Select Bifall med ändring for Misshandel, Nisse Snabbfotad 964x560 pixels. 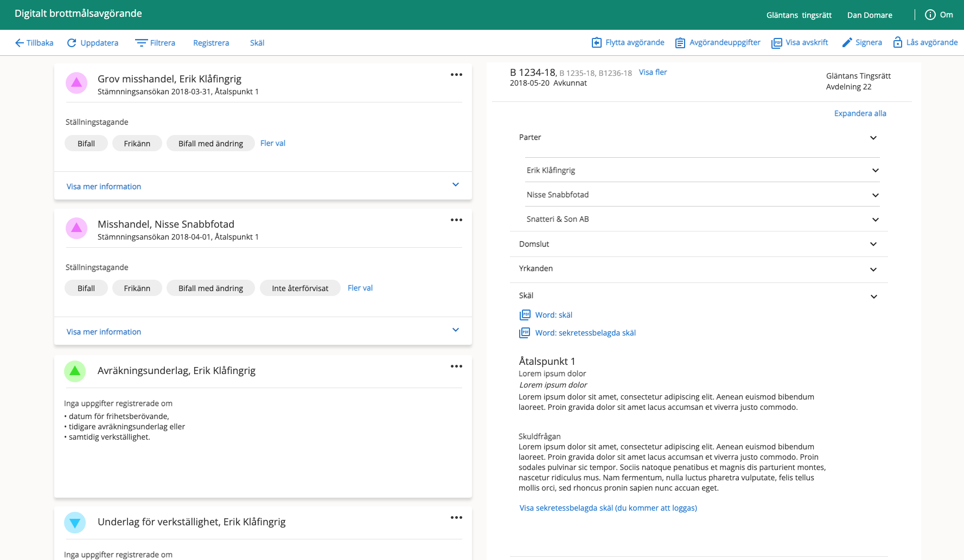[210, 288]
